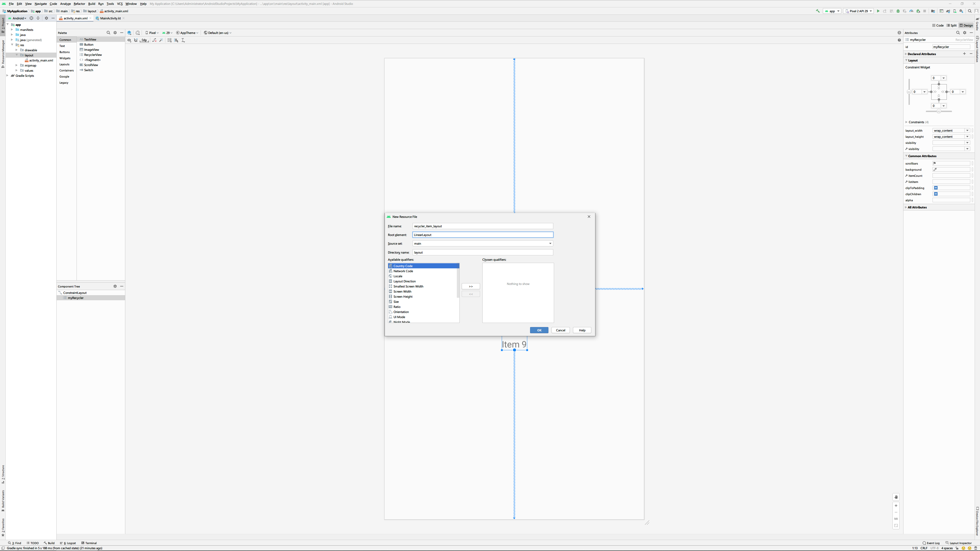The width and height of the screenshot is (980, 551).
Task: Click the Cancel button in the dialog
Action: point(560,330)
